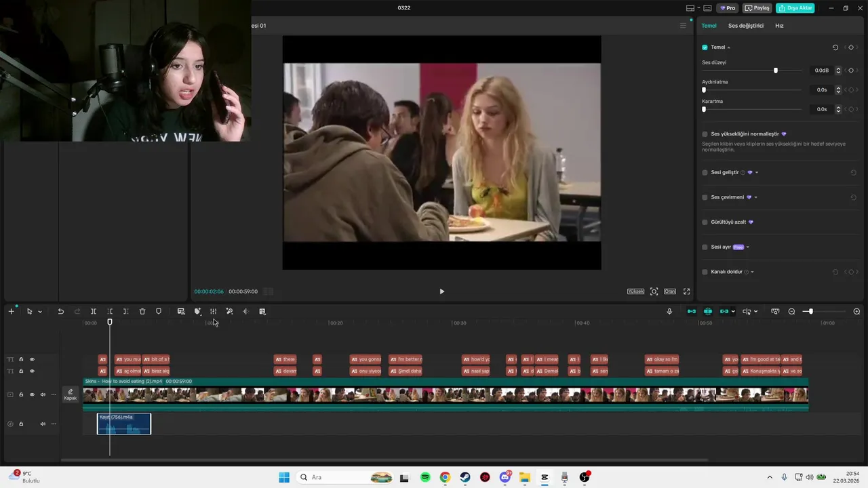Click the Kapak cover button
The image size is (868, 488).
pyautogui.click(x=71, y=394)
